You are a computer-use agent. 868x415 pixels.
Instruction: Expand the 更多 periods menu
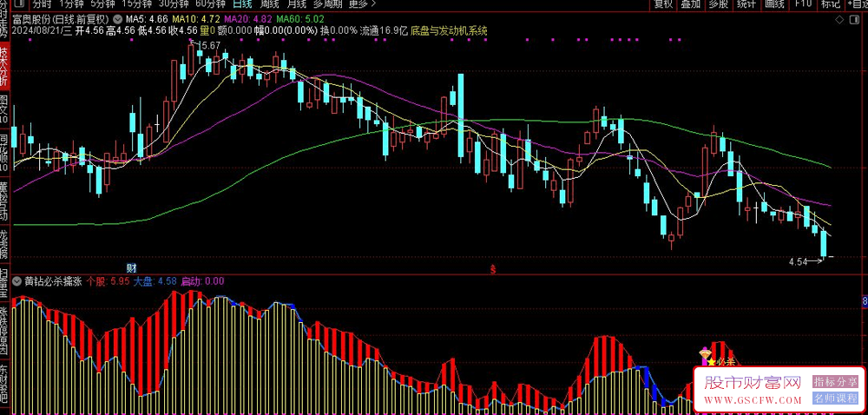click(x=362, y=4)
